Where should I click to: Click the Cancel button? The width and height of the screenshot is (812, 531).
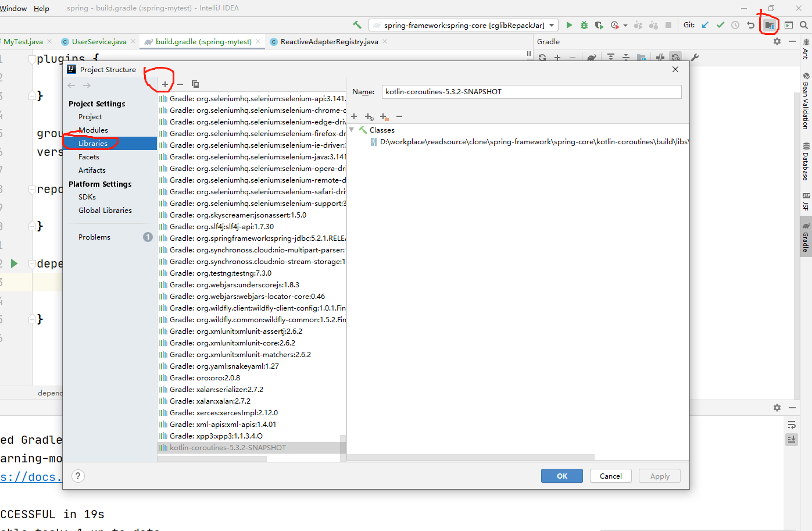[611, 476]
